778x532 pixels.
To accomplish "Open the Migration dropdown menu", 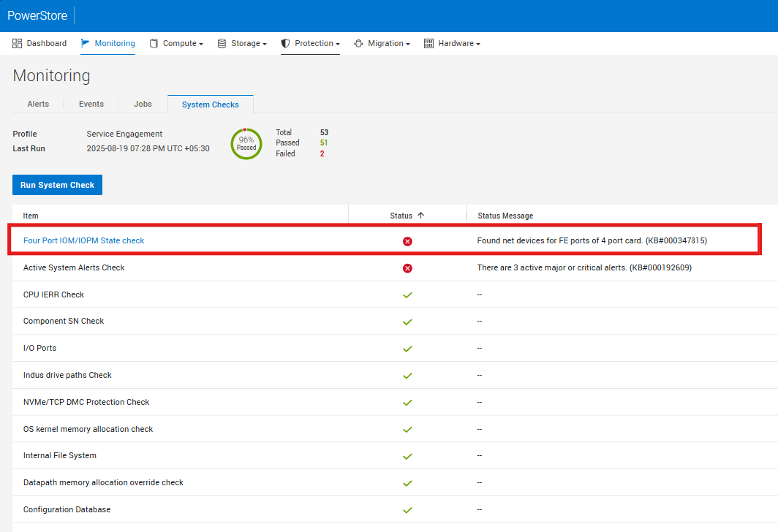I will [x=408, y=44].
